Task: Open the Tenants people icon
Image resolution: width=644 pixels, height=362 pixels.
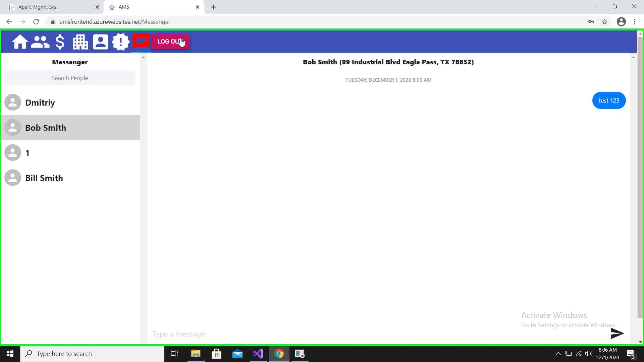Action: [x=40, y=42]
